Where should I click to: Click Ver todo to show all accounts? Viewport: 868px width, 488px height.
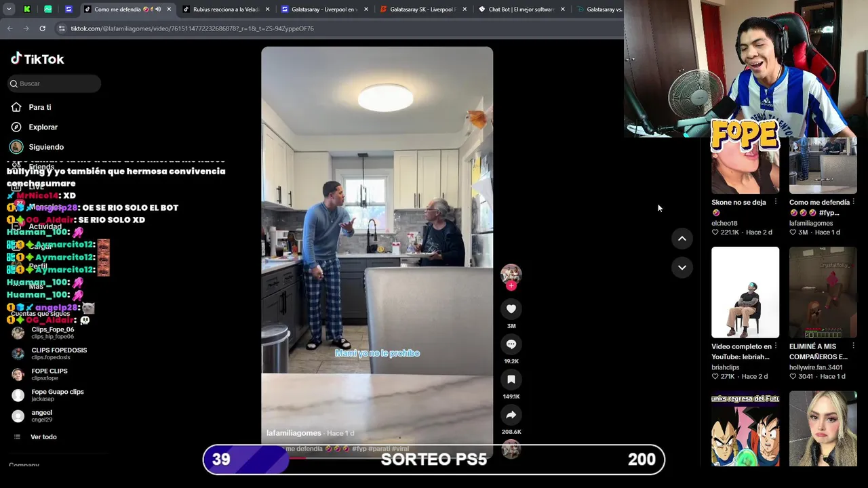[43, 437]
